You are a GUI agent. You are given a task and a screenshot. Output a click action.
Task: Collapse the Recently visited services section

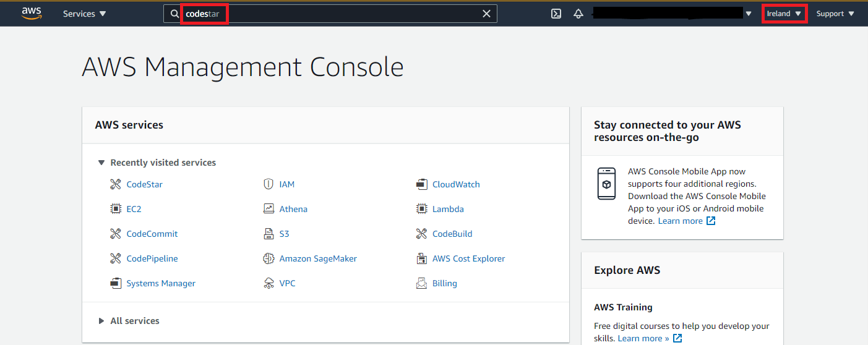tap(101, 163)
